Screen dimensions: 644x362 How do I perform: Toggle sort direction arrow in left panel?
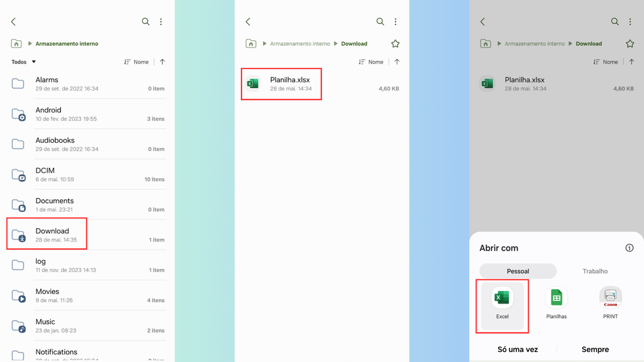163,62
